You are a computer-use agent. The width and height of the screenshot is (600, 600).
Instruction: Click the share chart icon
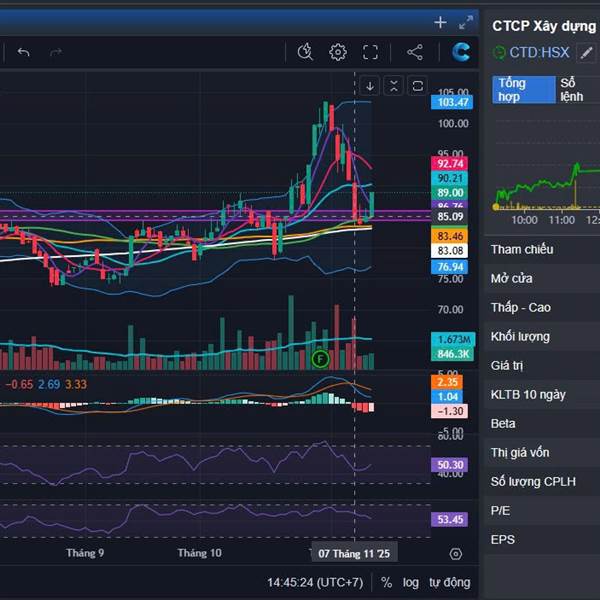[x=415, y=52]
